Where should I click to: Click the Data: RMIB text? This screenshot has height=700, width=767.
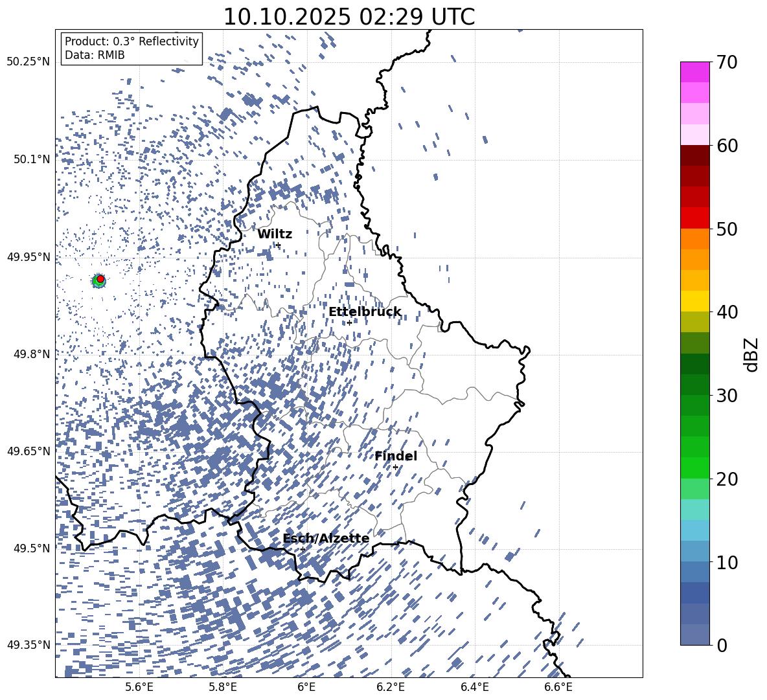[x=95, y=55]
